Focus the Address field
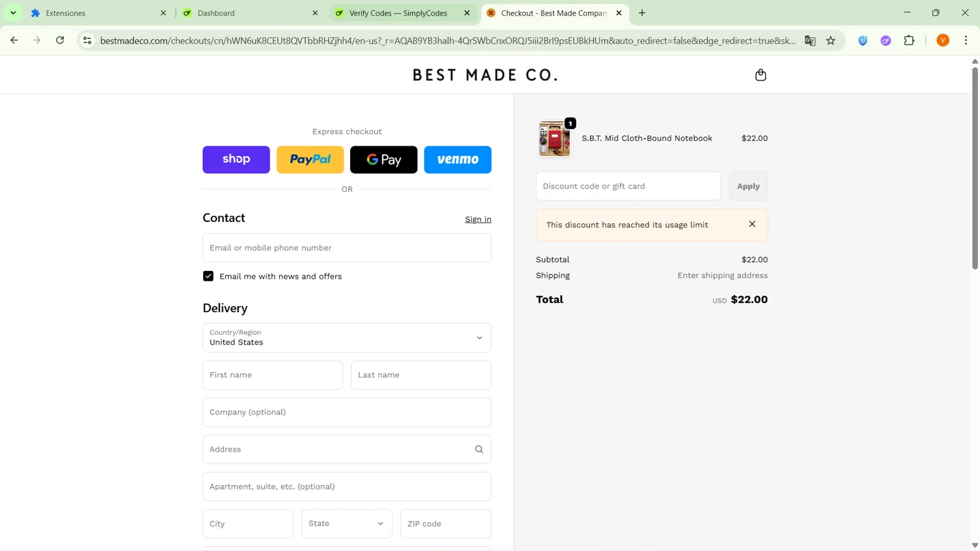 [x=347, y=449]
